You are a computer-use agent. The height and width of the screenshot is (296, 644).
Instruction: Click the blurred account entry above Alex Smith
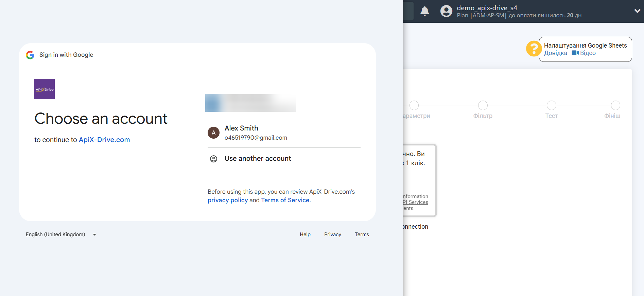point(250,103)
